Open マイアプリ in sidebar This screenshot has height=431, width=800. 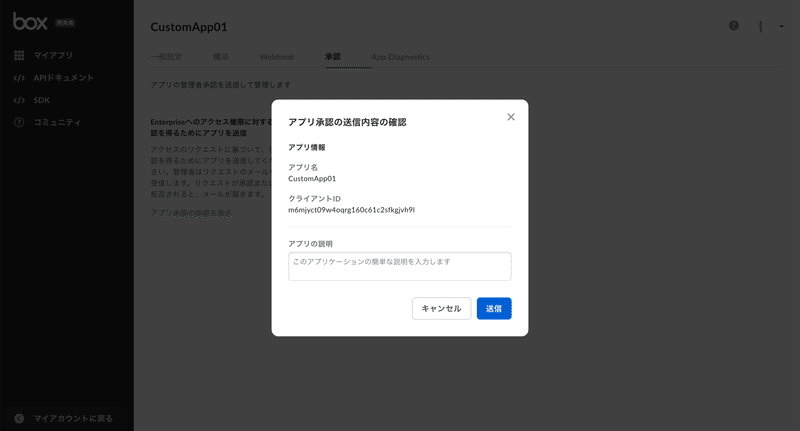coord(53,55)
